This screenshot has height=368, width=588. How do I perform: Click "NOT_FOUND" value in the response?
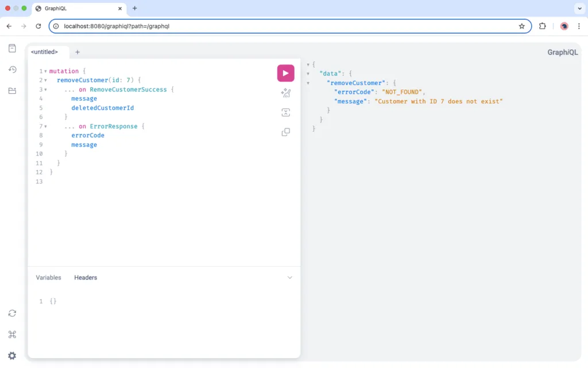coord(401,92)
